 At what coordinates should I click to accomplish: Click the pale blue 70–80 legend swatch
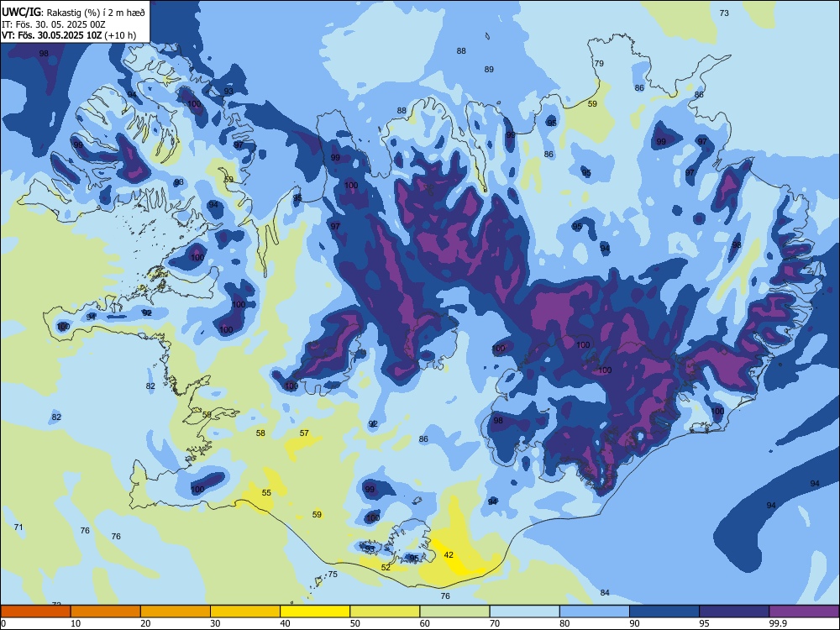point(525,612)
